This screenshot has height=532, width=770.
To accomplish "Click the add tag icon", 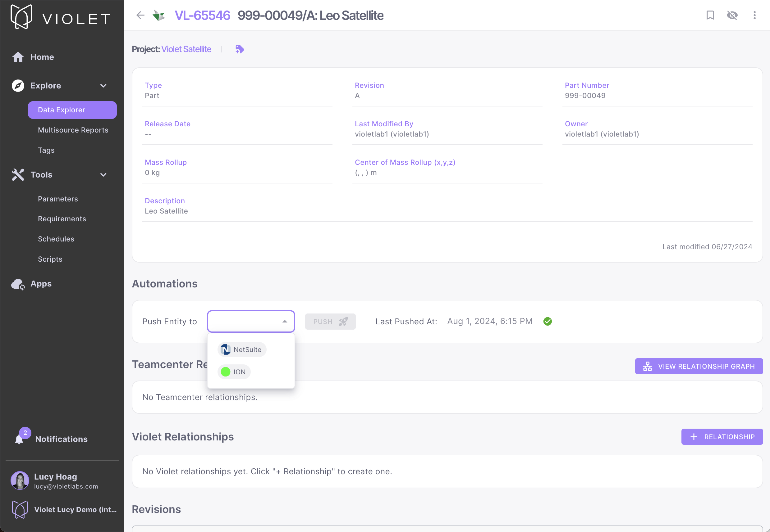I will 240,49.
